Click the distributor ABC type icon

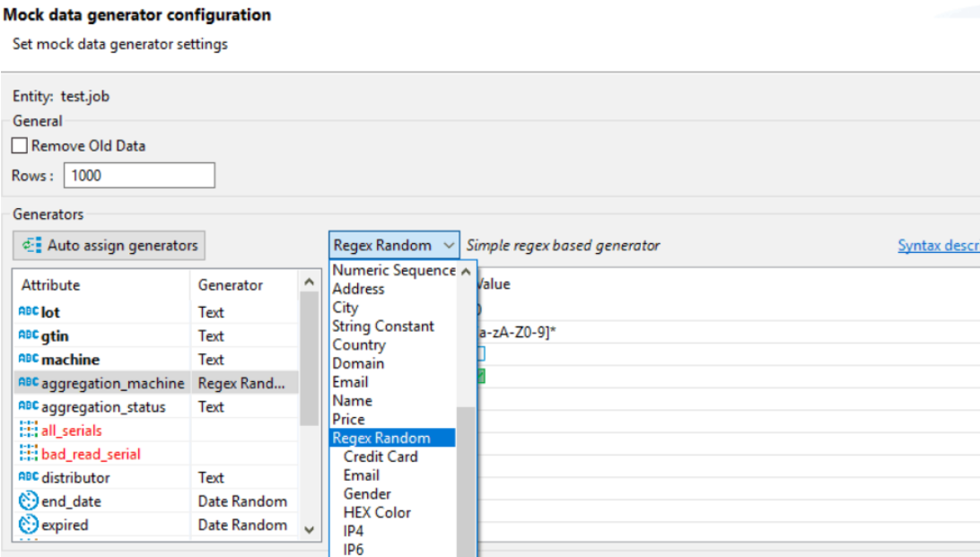(x=28, y=477)
